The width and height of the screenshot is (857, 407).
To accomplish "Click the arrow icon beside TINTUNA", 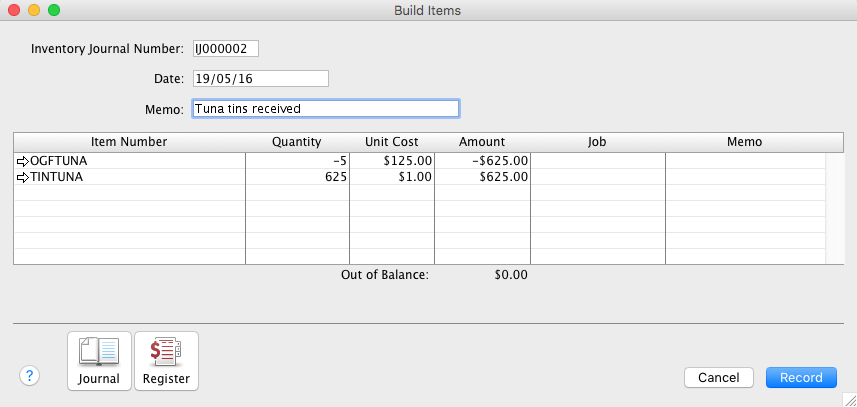I will (x=24, y=177).
